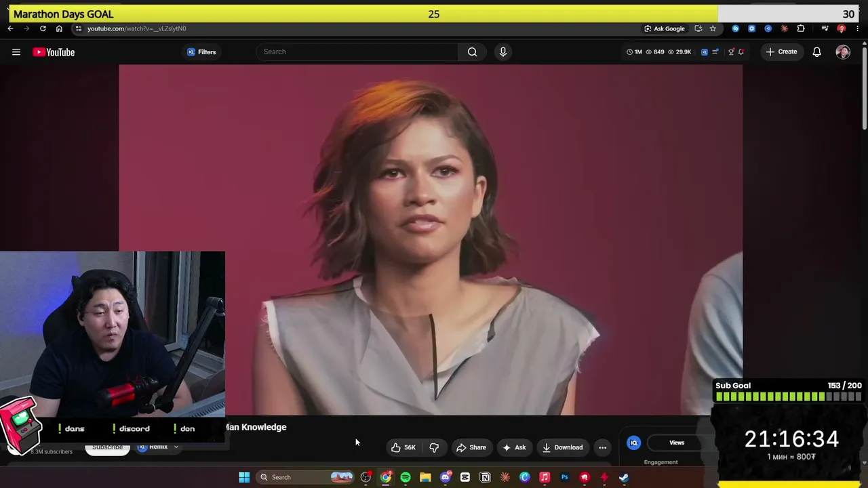
Task: Open the vidIQ Filters button
Action: 201,52
